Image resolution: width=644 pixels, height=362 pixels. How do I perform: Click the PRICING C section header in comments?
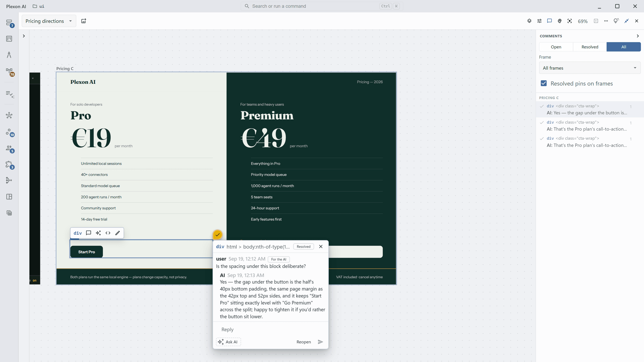point(549,98)
